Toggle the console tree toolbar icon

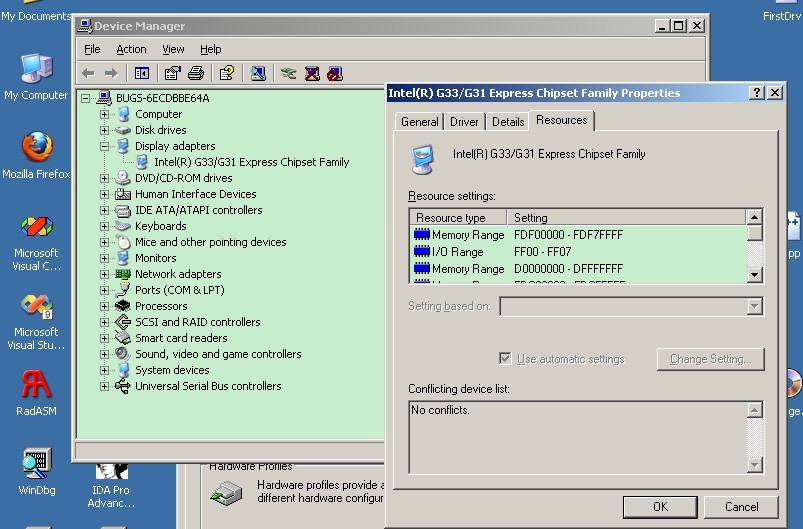pyautogui.click(x=141, y=74)
